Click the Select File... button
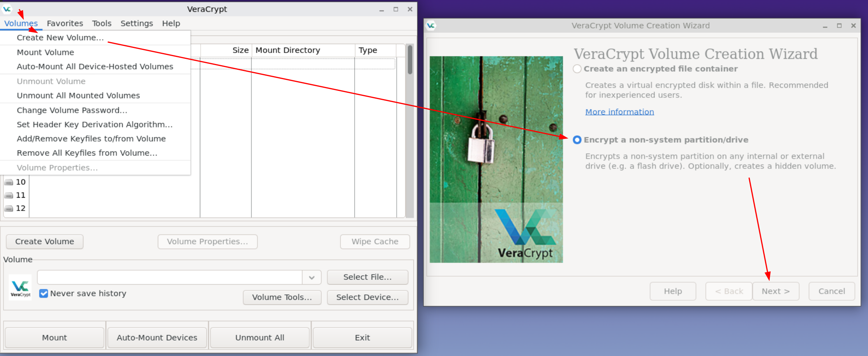Image resolution: width=868 pixels, height=356 pixels. (x=367, y=277)
